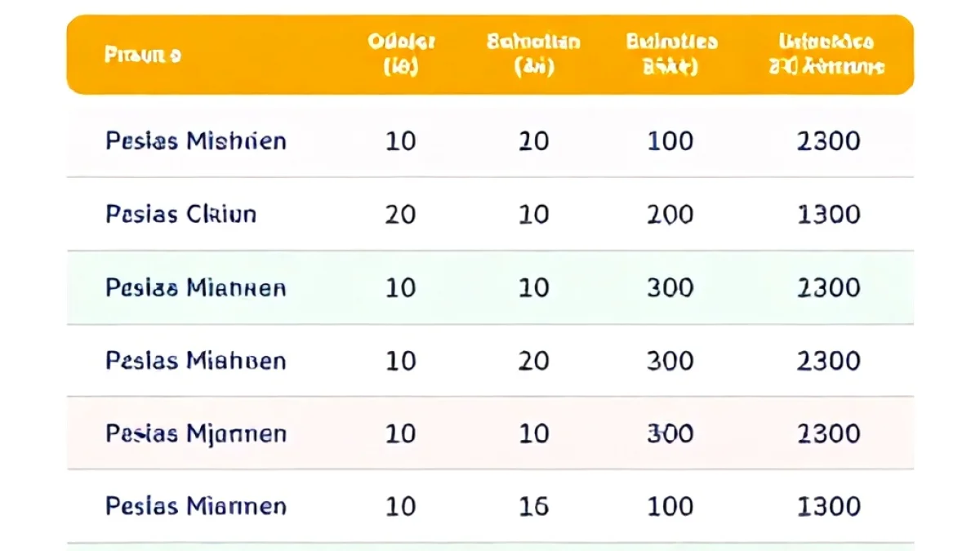Image resolution: width=980 pixels, height=551 pixels.
Task: Click the second orange header column label
Action: tap(400, 54)
